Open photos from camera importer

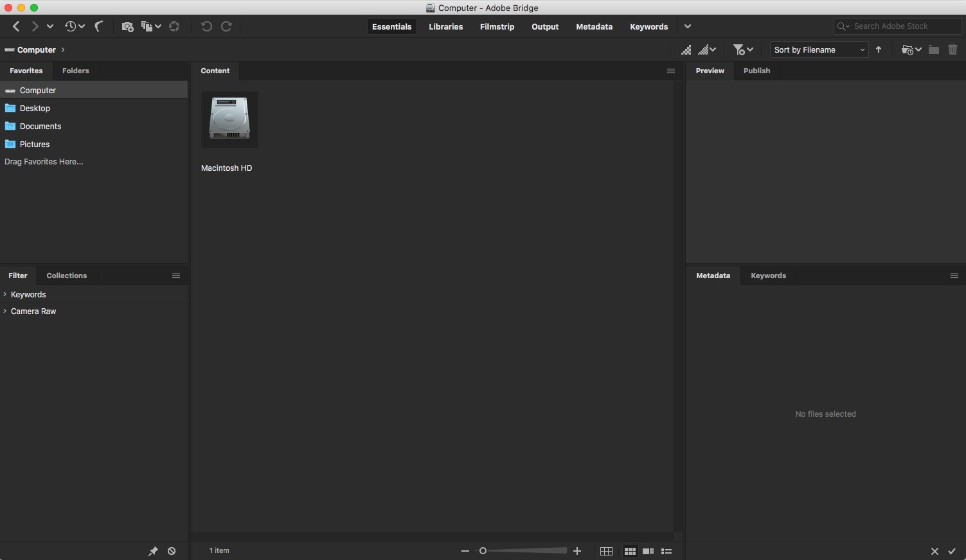127,26
